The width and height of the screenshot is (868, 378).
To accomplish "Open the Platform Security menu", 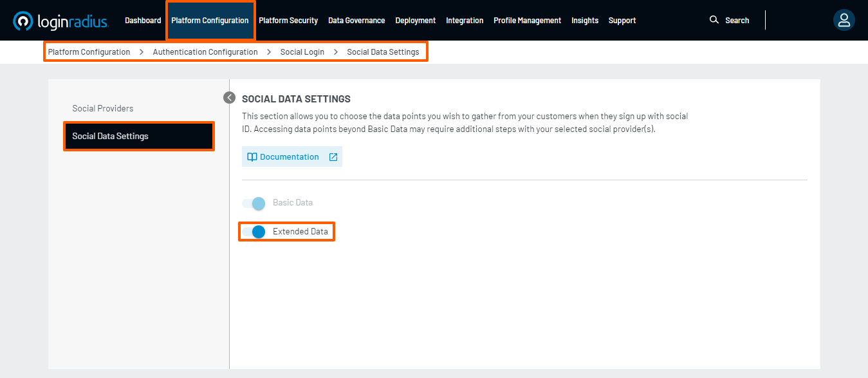I will tap(288, 20).
